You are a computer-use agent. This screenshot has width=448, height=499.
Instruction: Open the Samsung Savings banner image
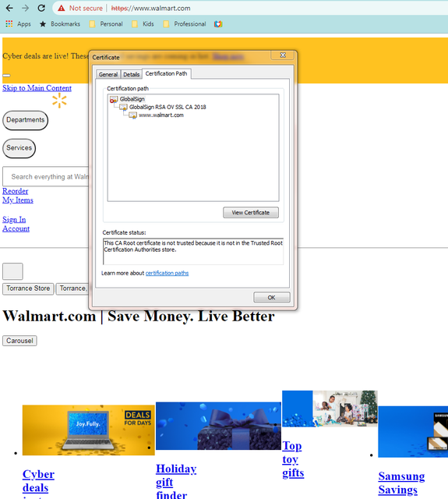(x=413, y=432)
